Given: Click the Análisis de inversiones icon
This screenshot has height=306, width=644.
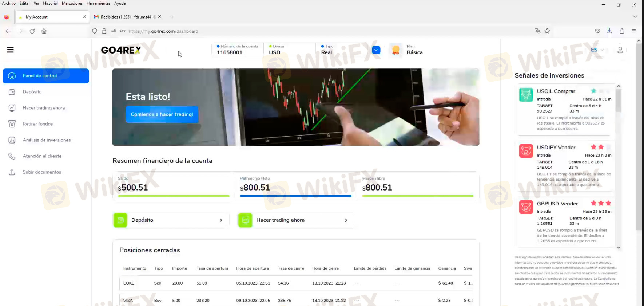Looking at the screenshot, I should coord(12,140).
